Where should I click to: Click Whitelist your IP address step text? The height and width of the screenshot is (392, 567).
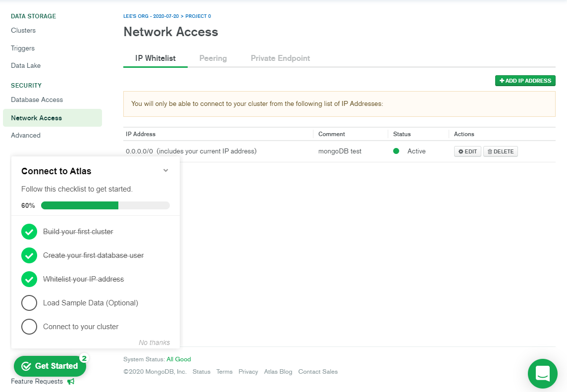tap(84, 279)
